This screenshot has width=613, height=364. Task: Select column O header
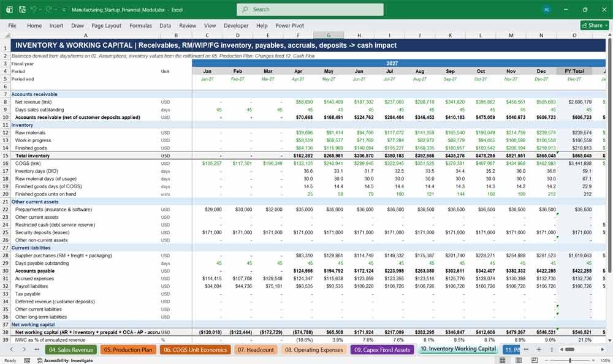pyautogui.click(x=574, y=35)
